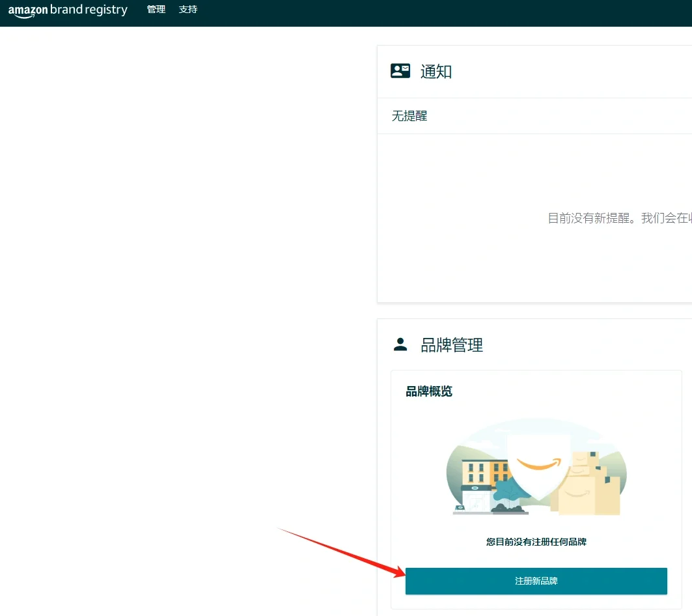The width and height of the screenshot is (692, 616).
Task: Open the 管理 menu
Action: pyautogui.click(x=156, y=10)
